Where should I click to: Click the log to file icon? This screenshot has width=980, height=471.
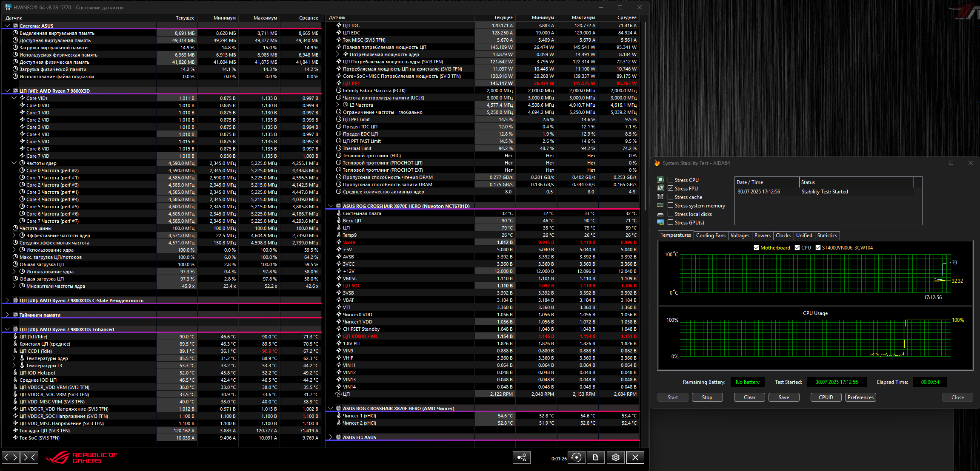tap(596, 457)
